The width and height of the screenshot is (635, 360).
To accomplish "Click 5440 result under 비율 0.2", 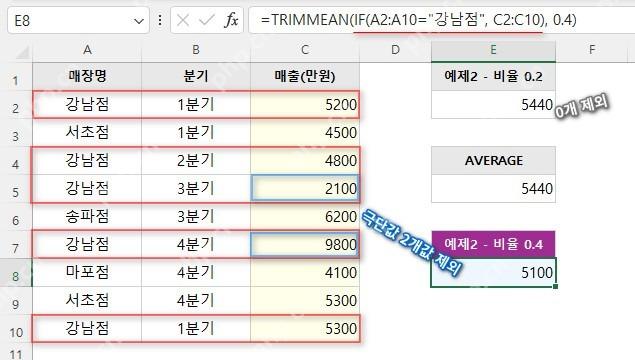I will (x=493, y=104).
